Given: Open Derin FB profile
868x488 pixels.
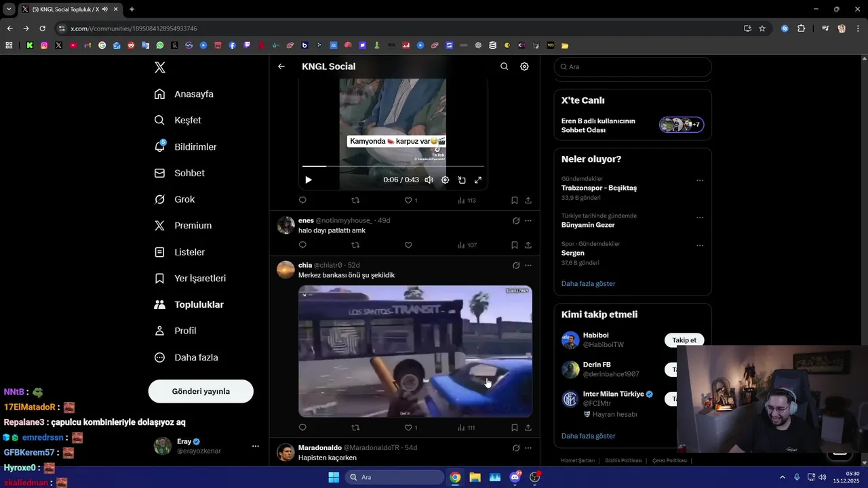Looking at the screenshot, I should (x=597, y=365).
